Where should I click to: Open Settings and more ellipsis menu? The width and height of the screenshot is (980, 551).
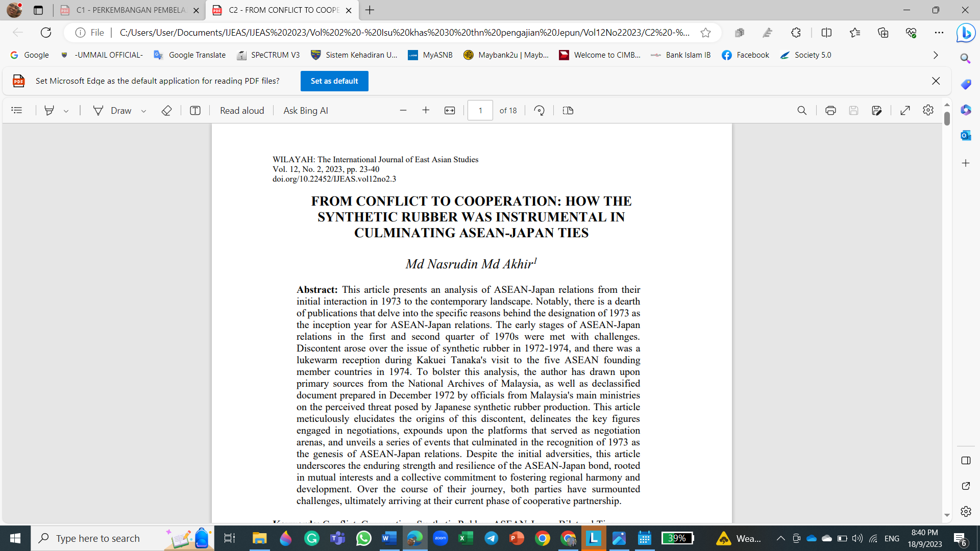pyautogui.click(x=939, y=33)
